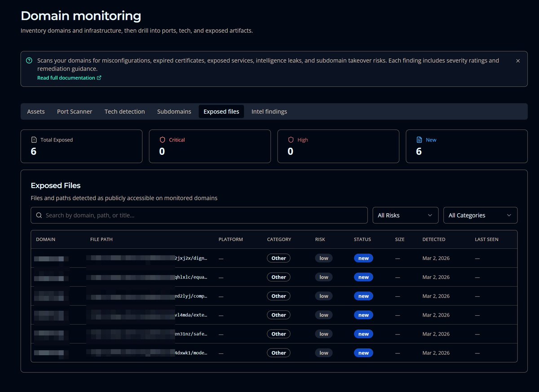539x392 pixels.
Task: Click the DETECTED column header
Action: 434,239
